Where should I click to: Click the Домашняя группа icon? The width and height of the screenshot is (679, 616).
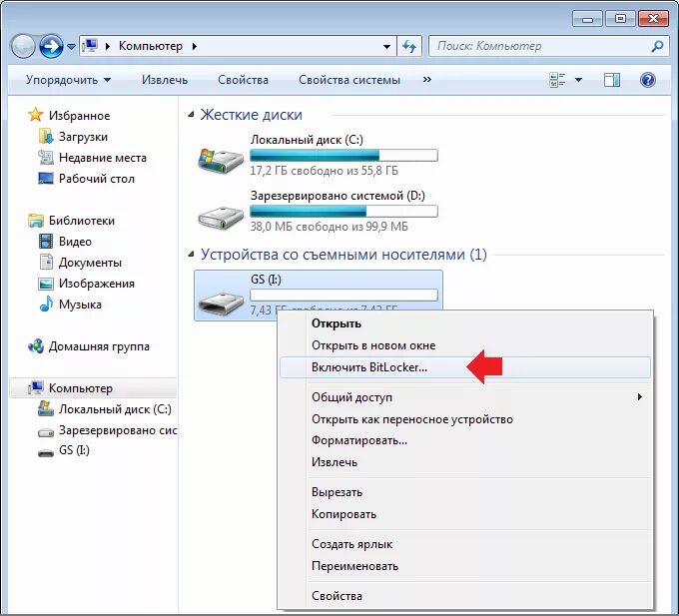click(x=36, y=346)
